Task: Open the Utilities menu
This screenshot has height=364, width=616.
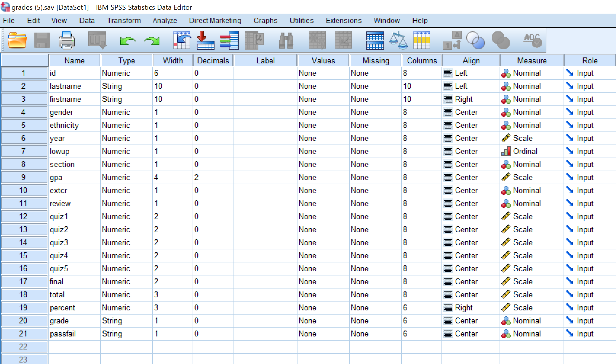Action: click(302, 20)
